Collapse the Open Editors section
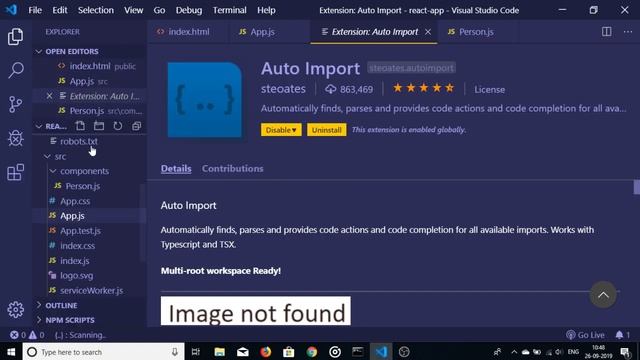Screen dimensions: 640x360 pos(89,51)
